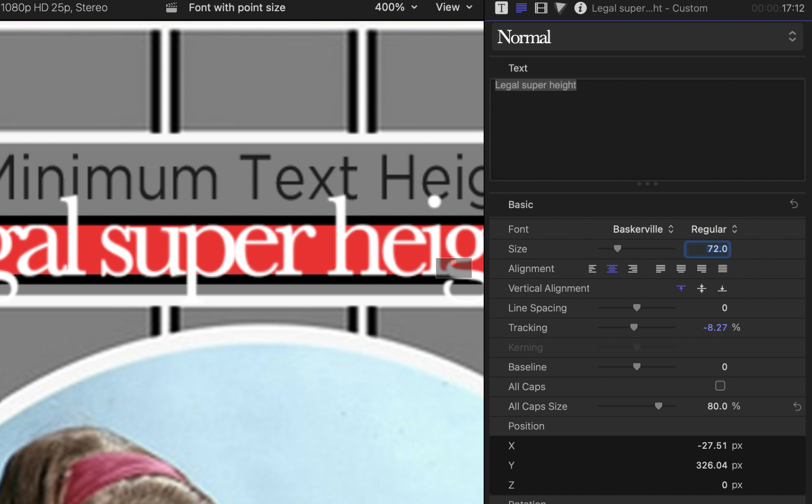Viewport: 812px width, 504px height.
Task: Click the Tracking value -8.27
Action: (x=715, y=328)
